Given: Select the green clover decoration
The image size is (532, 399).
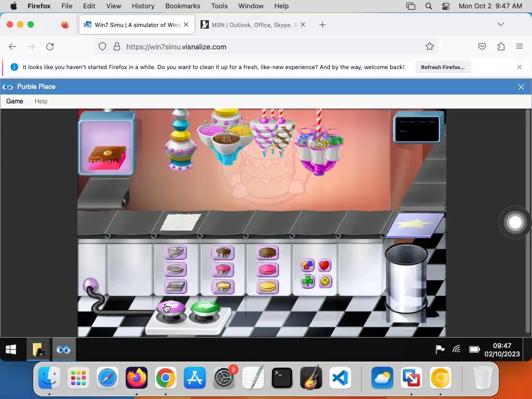Looking at the screenshot, I should coord(308,282).
